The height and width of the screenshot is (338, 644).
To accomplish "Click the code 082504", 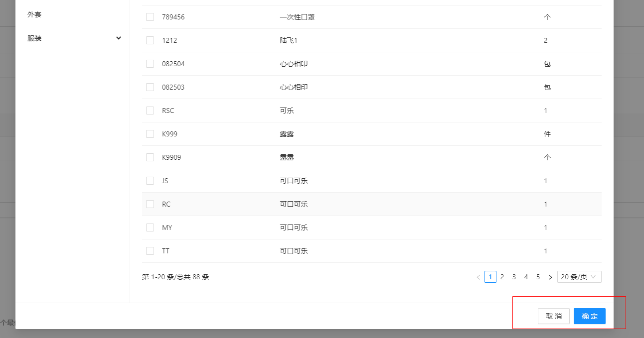I will (x=173, y=64).
